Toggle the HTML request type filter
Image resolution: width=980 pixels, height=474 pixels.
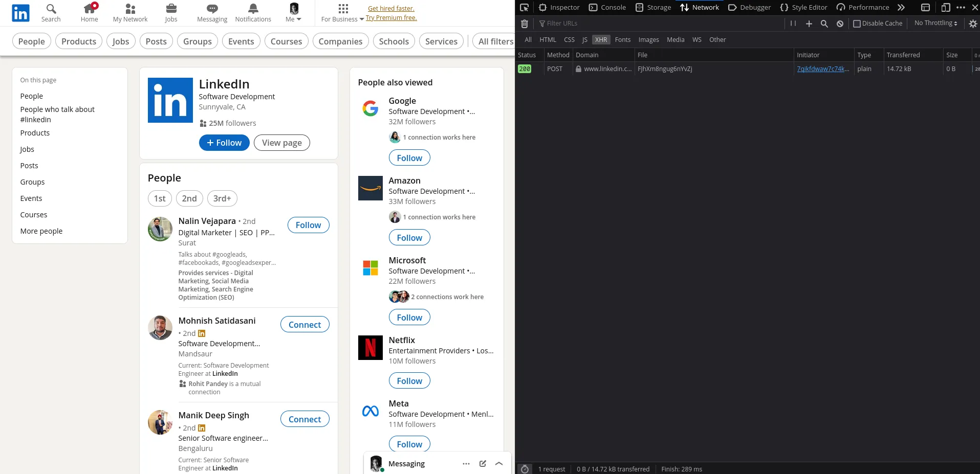(x=548, y=40)
